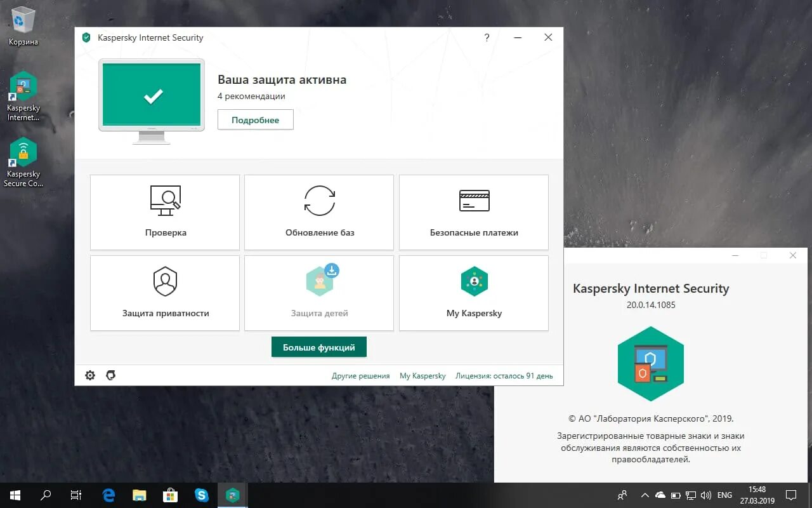Open Task View on taskbar

(76, 495)
